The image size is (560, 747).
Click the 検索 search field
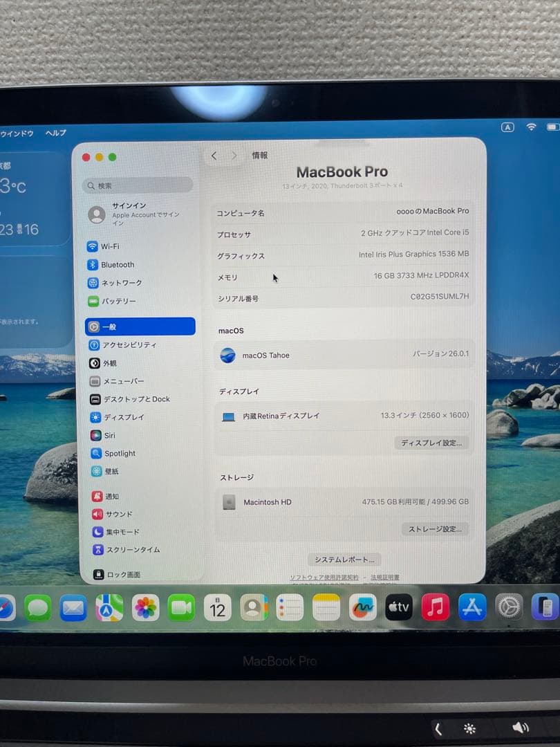tap(138, 185)
